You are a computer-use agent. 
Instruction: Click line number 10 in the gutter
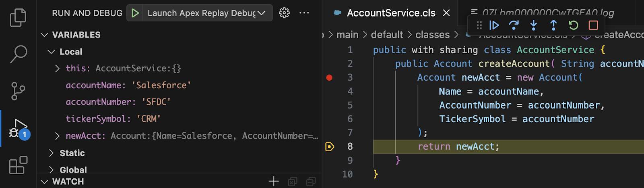point(347,174)
